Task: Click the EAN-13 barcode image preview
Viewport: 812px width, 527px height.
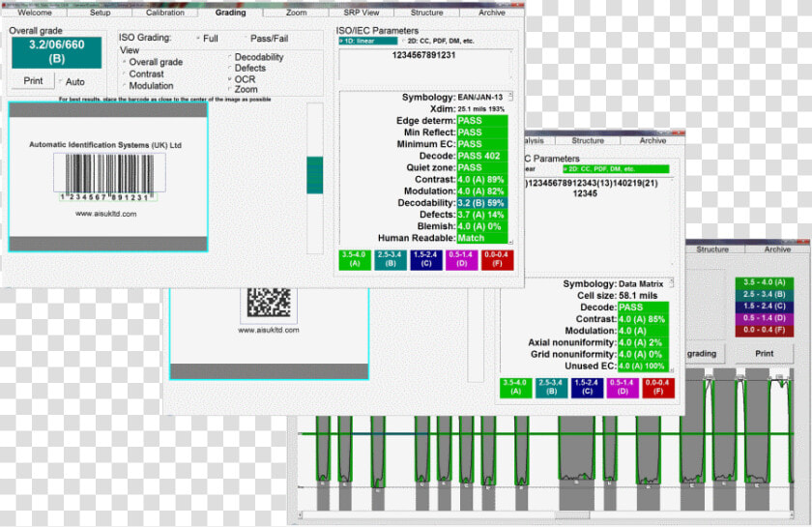Action: [109, 176]
